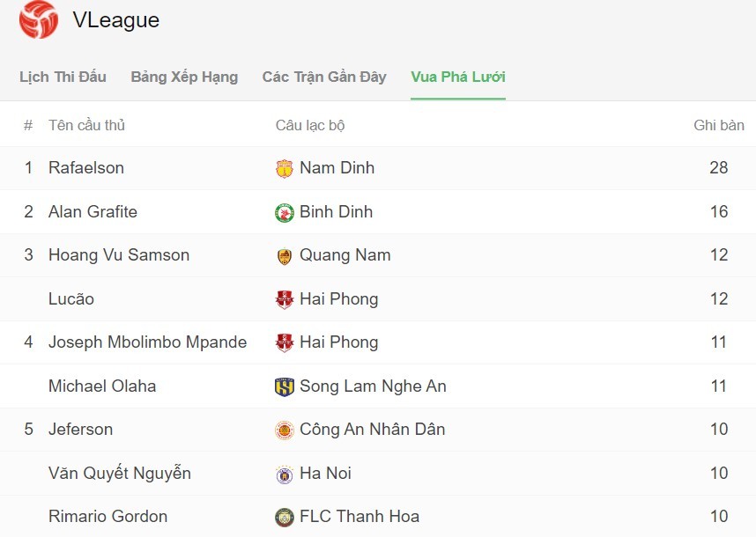Click the Công An Nhân Dân crest
The height and width of the screenshot is (537, 756).
click(x=284, y=430)
